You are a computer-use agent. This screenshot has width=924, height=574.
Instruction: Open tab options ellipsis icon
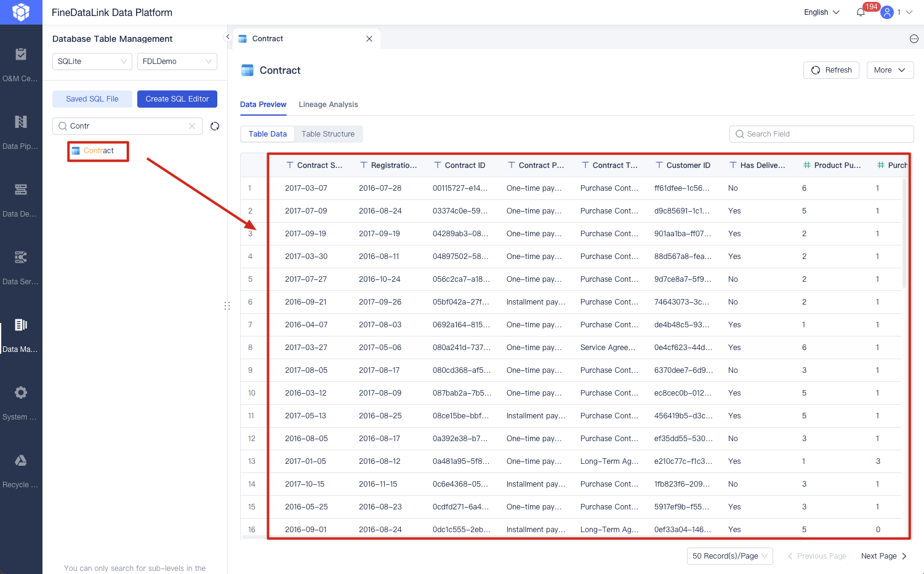(x=914, y=39)
